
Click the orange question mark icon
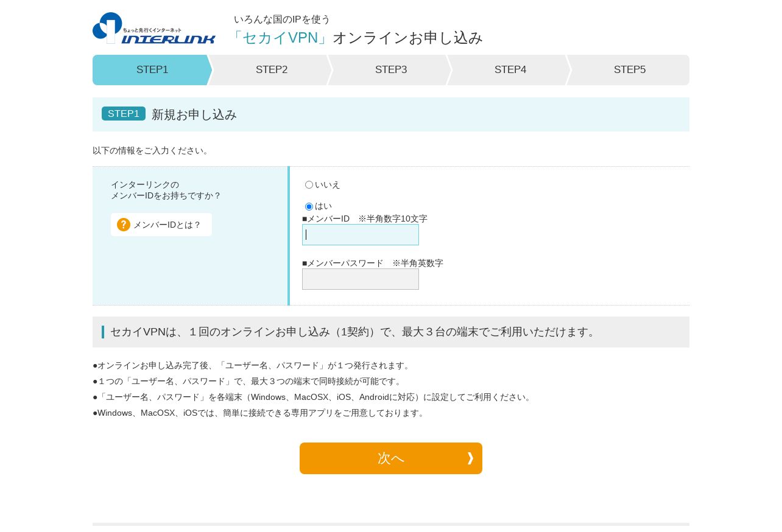(124, 225)
